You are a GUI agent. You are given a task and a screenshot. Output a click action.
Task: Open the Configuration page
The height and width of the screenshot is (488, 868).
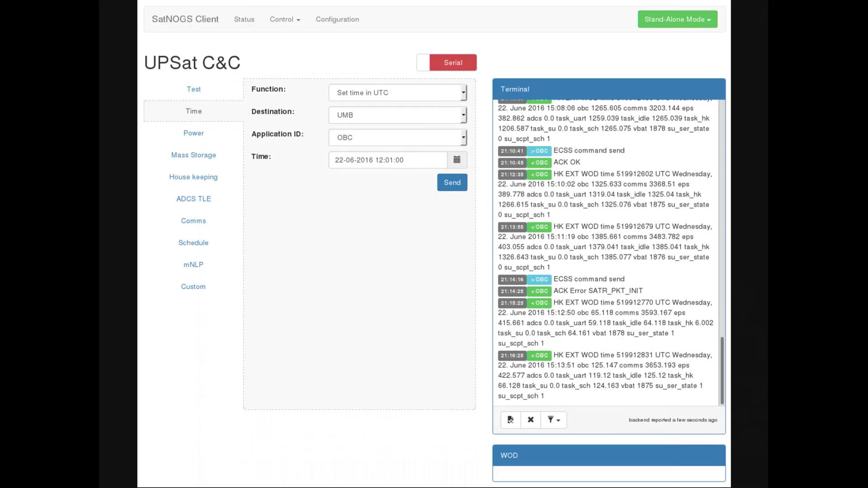[337, 19]
